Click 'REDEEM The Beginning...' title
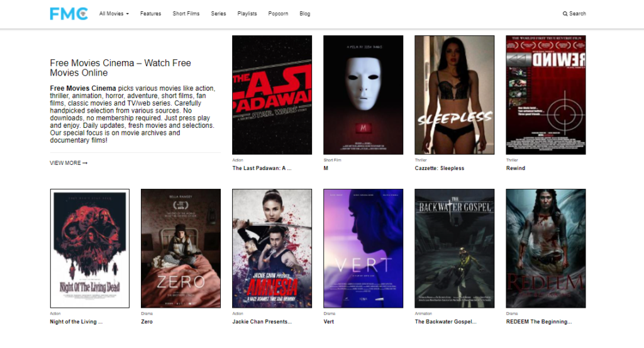Viewport: 644px width, 348px height. pyautogui.click(x=538, y=322)
